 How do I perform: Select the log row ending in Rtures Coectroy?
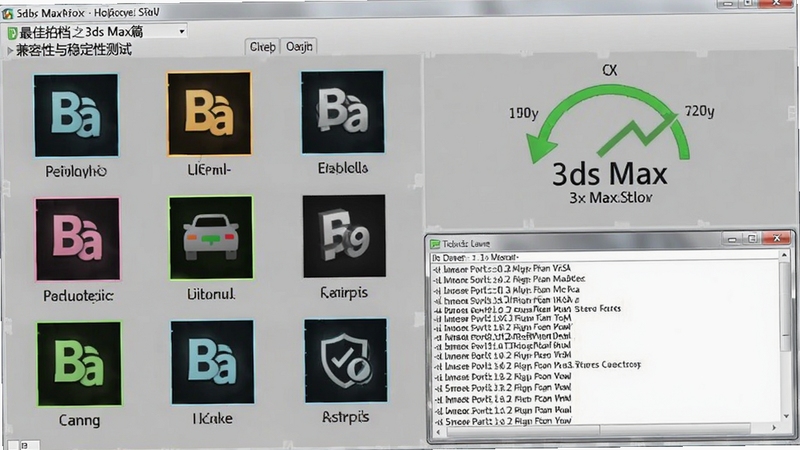click(x=537, y=365)
